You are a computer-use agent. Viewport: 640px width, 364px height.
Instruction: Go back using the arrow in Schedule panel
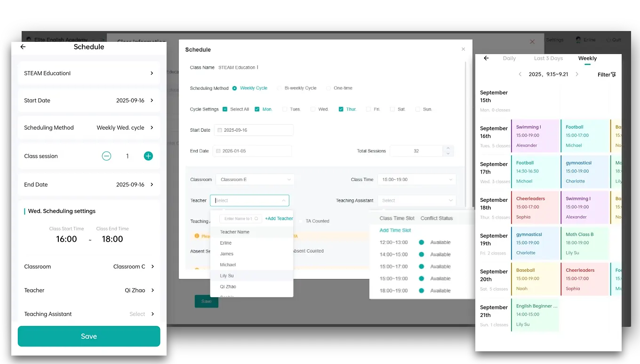(23, 47)
